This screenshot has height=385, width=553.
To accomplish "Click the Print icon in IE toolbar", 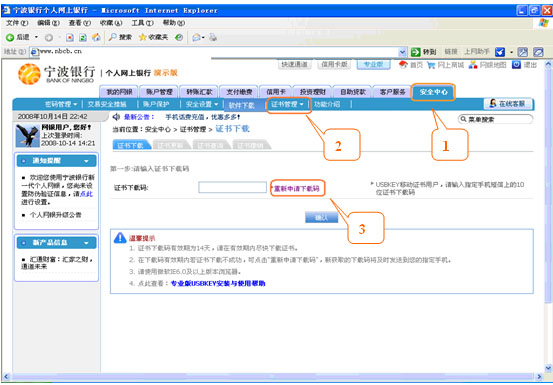I will pyautogui.click(x=213, y=37).
